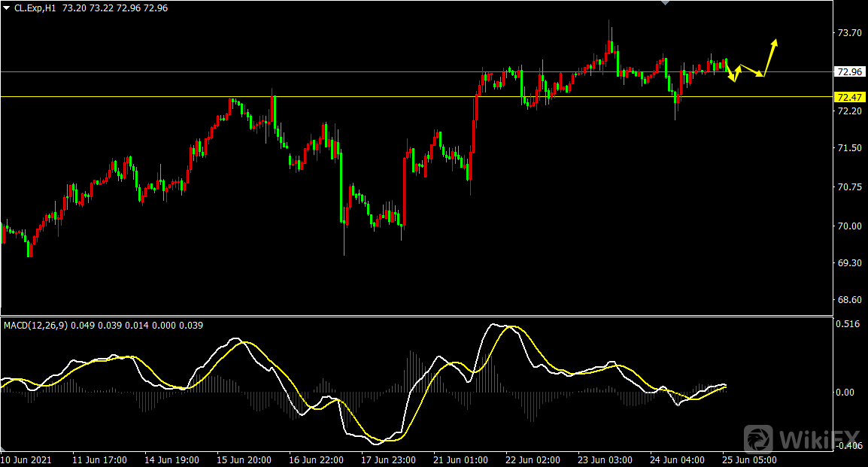The image size is (868, 467).
Task: Click the 72.96 current price label
Action: 850,72
